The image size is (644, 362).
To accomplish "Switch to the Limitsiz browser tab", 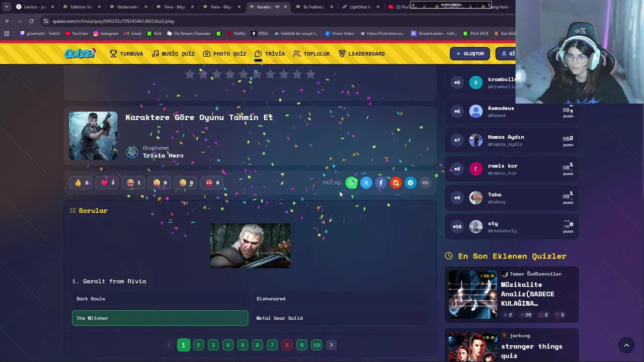I will [x=35, y=7].
